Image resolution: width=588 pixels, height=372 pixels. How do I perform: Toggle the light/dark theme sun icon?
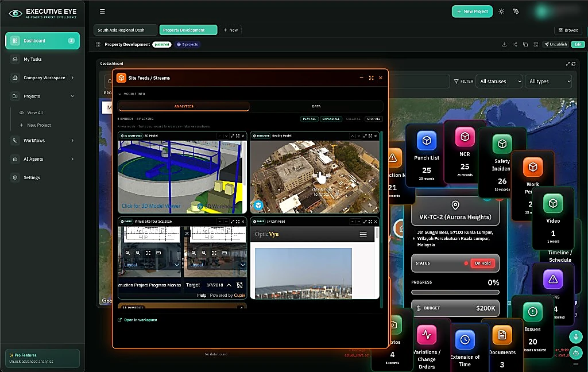[501, 11]
